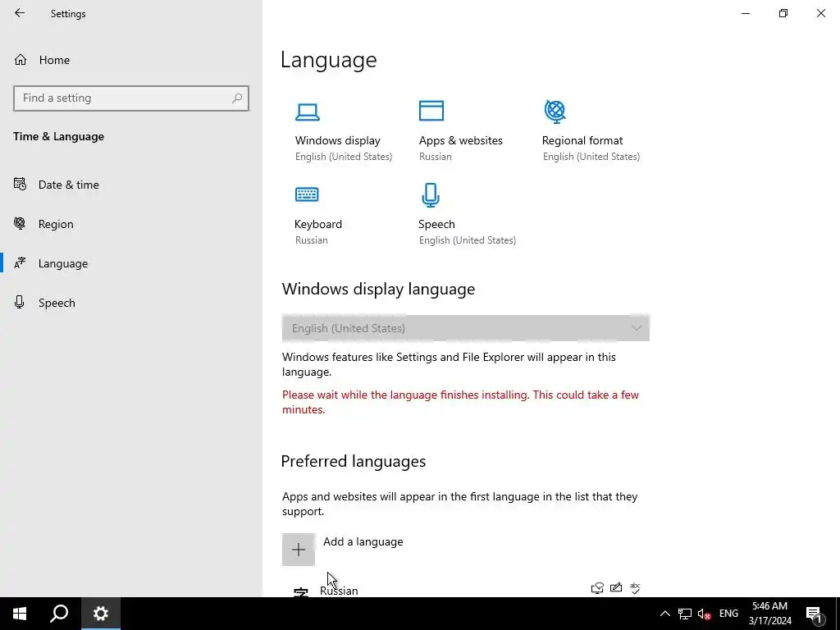The width and height of the screenshot is (840, 630).
Task: Click the Regional format globe icon
Action: pyautogui.click(x=555, y=112)
